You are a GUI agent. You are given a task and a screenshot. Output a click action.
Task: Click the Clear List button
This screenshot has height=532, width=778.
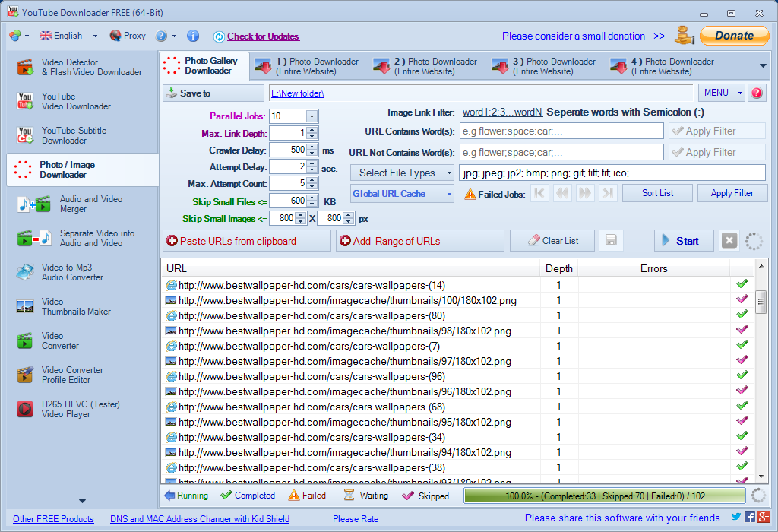click(x=552, y=241)
